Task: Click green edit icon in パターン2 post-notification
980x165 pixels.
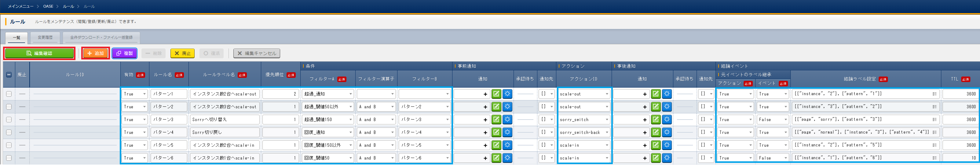Action: coord(656,107)
